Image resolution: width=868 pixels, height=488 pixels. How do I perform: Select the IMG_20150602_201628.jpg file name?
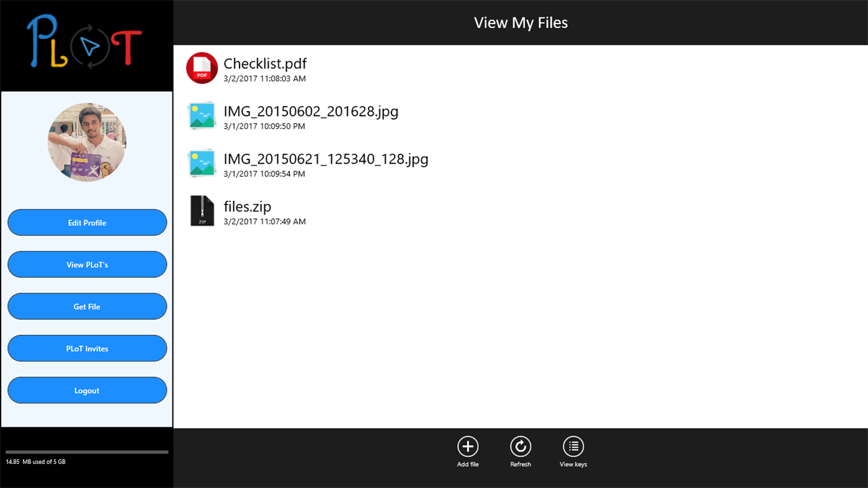pyautogui.click(x=311, y=112)
